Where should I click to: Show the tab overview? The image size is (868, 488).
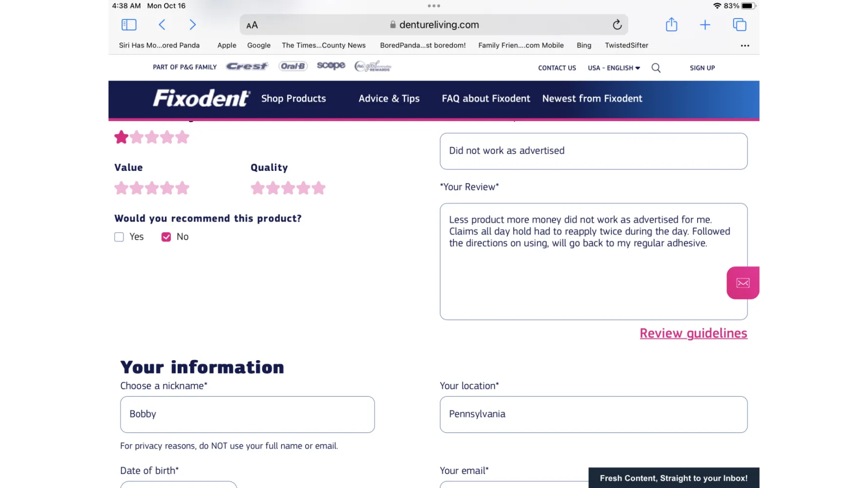click(x=740, y=24)
